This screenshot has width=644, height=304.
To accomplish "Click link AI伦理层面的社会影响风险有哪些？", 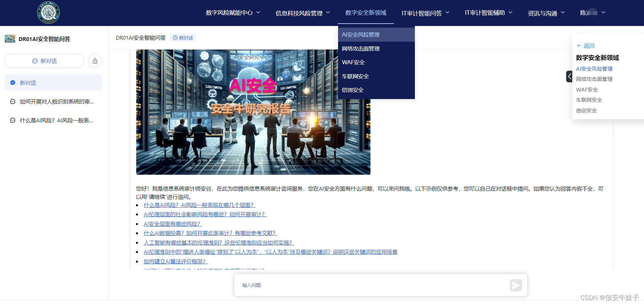I will [x=205, y=215].
